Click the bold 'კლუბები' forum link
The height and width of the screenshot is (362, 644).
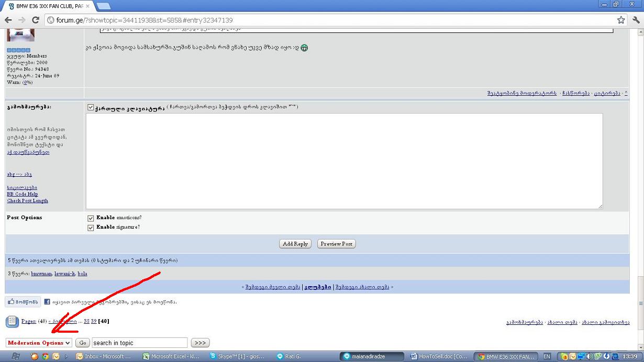coord(318,287)
